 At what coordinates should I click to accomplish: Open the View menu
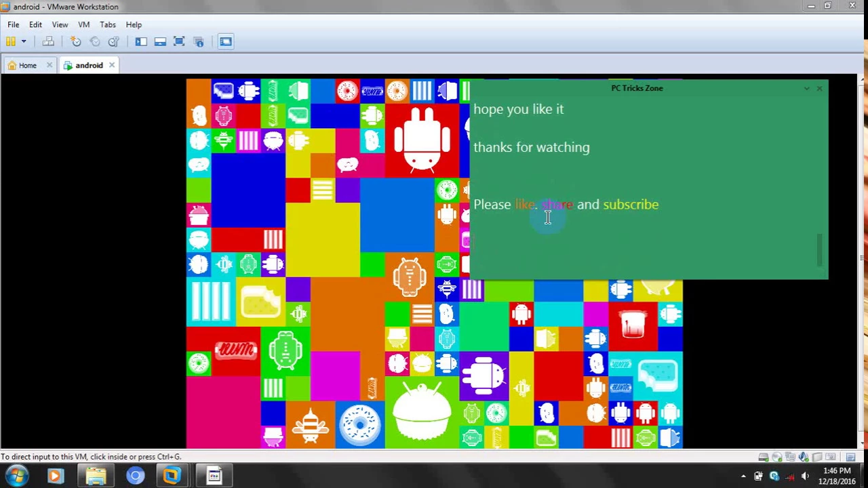[x=60, y=24]
